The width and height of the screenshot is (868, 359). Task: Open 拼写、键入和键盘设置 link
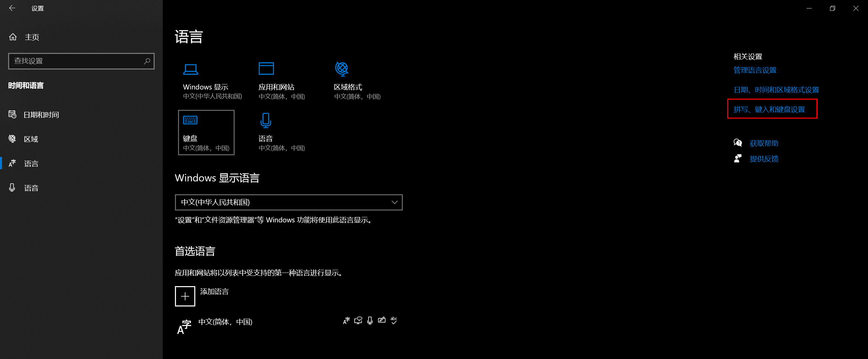tap(769, 109)
